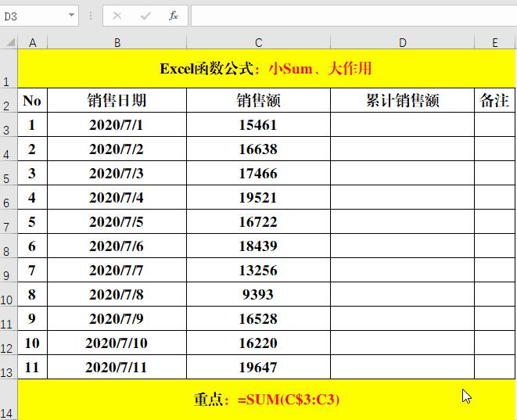Select row 10 header
This screenshot has width=517, height=420.
click(x=9, y=294)
